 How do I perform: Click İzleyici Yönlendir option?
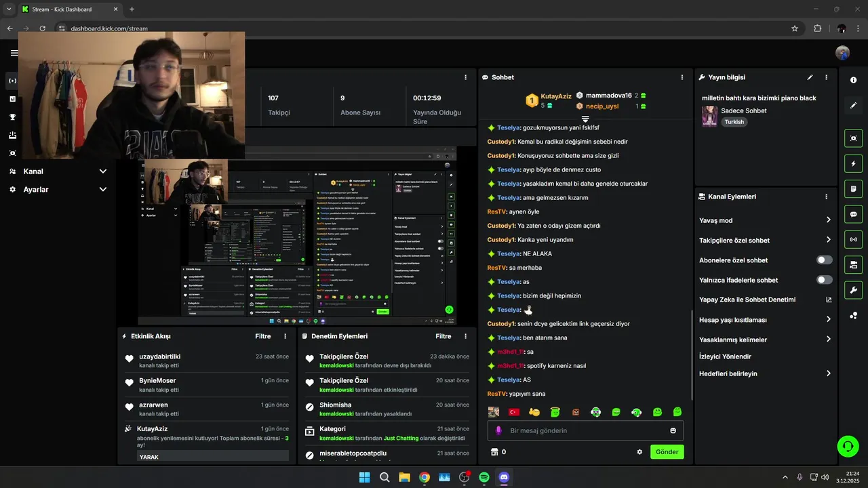(725, 357)
